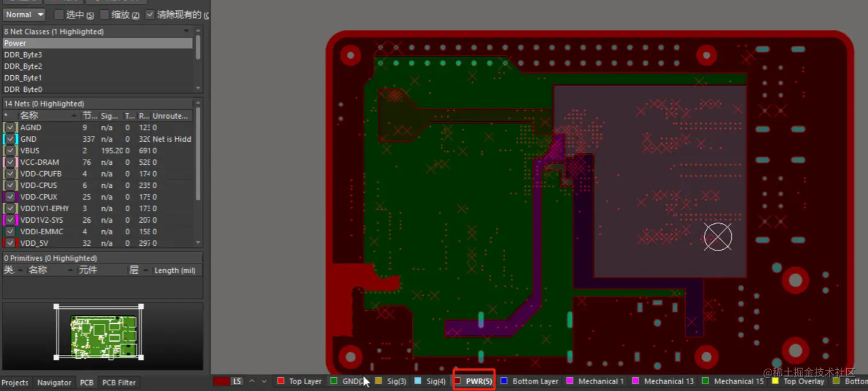Image resolution: width=868 pixels, height=391 pixels.
Task: Click the Sig(3) gold color swatch
Action: coord(378,381)
